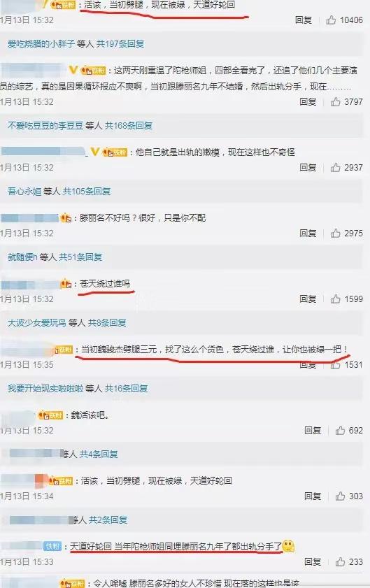Screen dimensions: 370x588
Task: Click thumbs-up icon beside 692
Action: coord(341,430)
